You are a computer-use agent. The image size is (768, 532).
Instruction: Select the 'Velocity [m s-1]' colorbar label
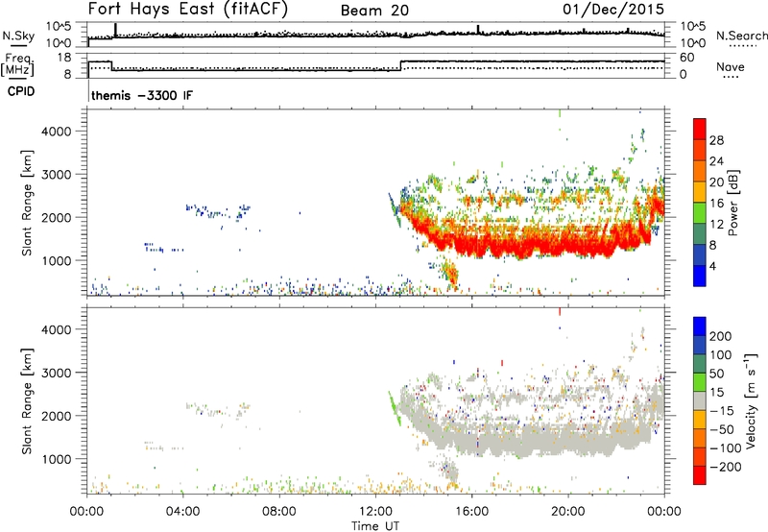tap(751, 400)
